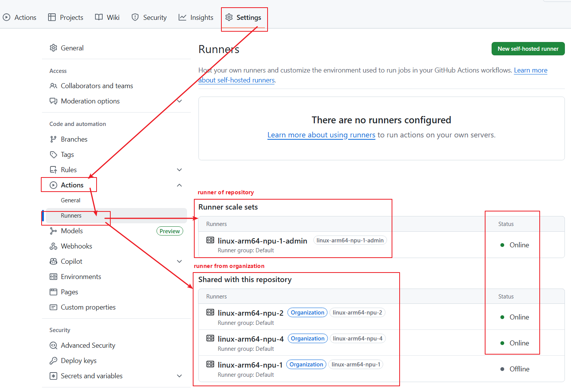This screenshot has height=392, width=571.
Task: Click the server icon beside linux-arm64-npu-2
Action: pyautogui.click(x=210, y=312)
